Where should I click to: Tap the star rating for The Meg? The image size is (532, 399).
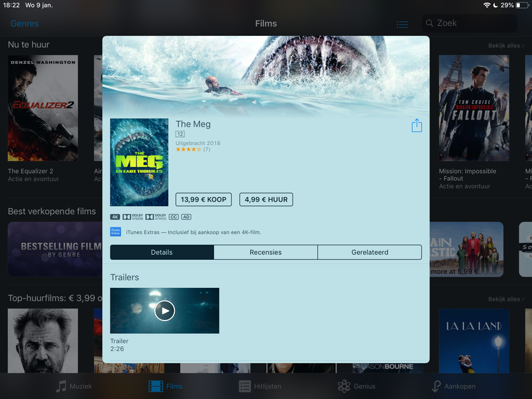[189, 149]
